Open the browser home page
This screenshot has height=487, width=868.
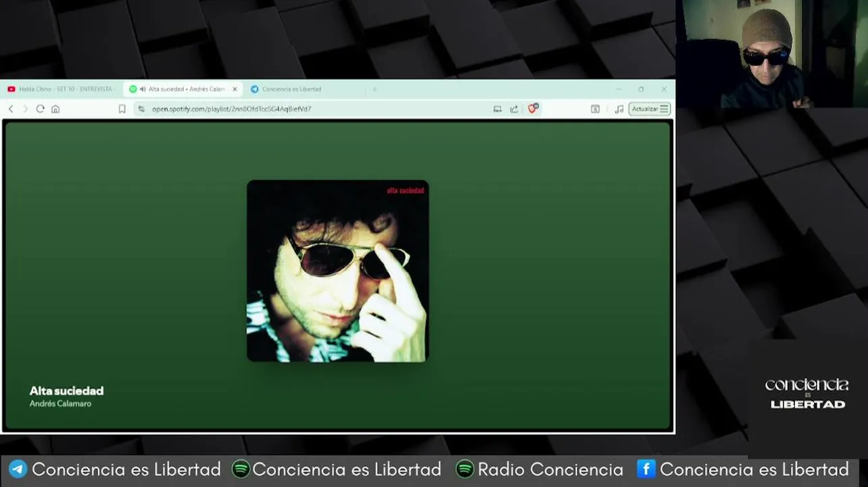click(x=55, y=109)
